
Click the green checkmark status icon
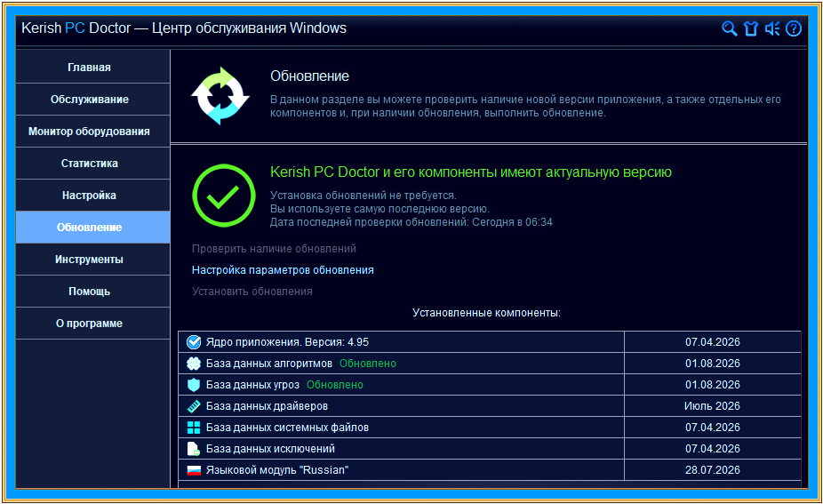point(224,196)
